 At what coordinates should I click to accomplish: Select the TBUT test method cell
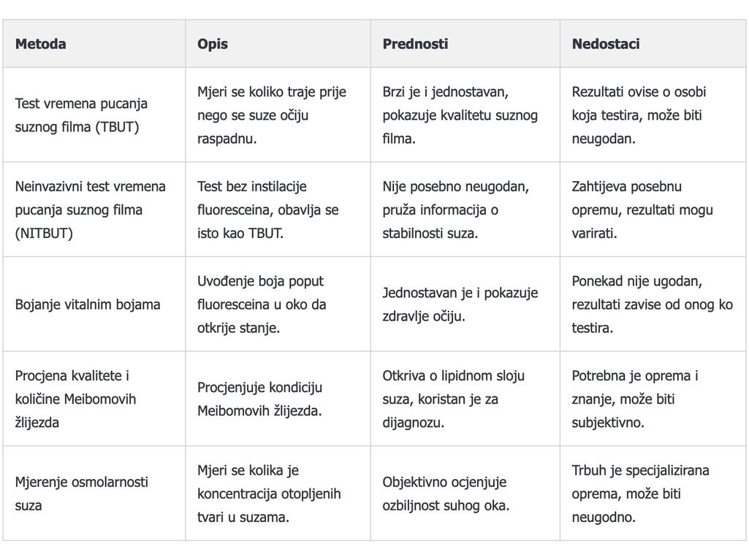tap(81, 115)
